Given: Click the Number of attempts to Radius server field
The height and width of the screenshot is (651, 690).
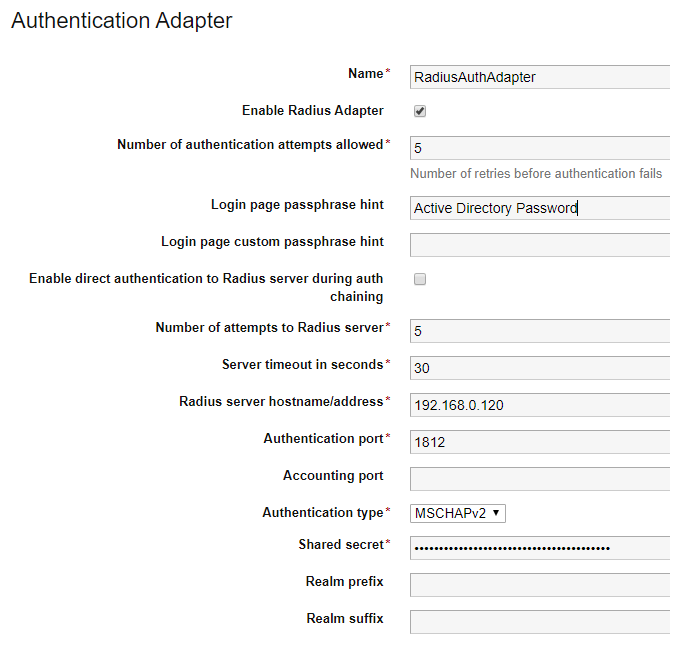Looking at the screenshot, I should 540,331.
